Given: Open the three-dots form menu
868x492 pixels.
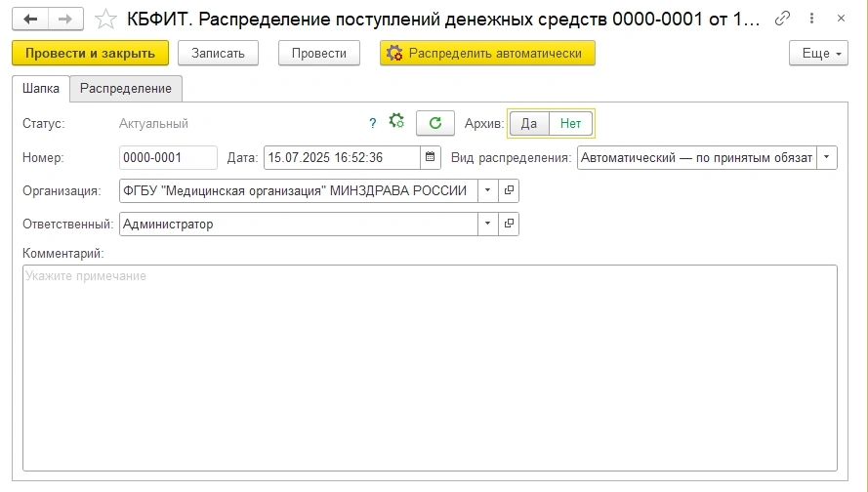Looking at the screenshot, I should 811,19.
